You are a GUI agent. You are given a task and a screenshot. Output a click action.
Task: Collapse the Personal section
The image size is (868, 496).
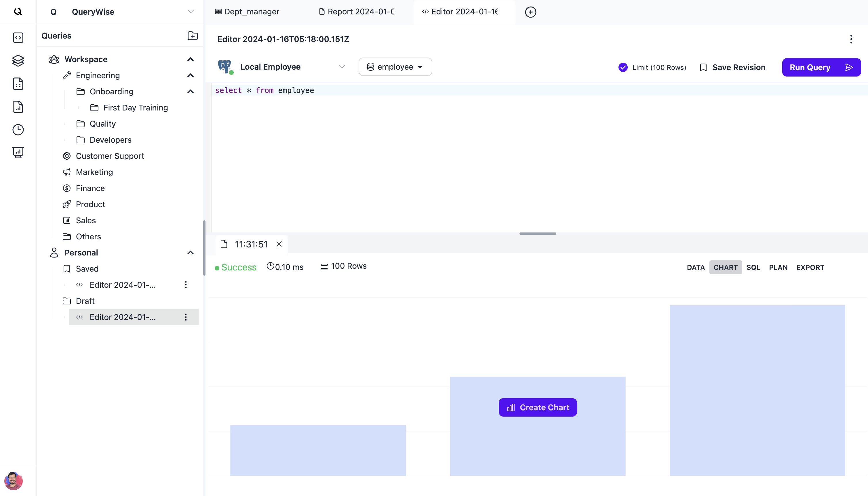coord(191,253)
